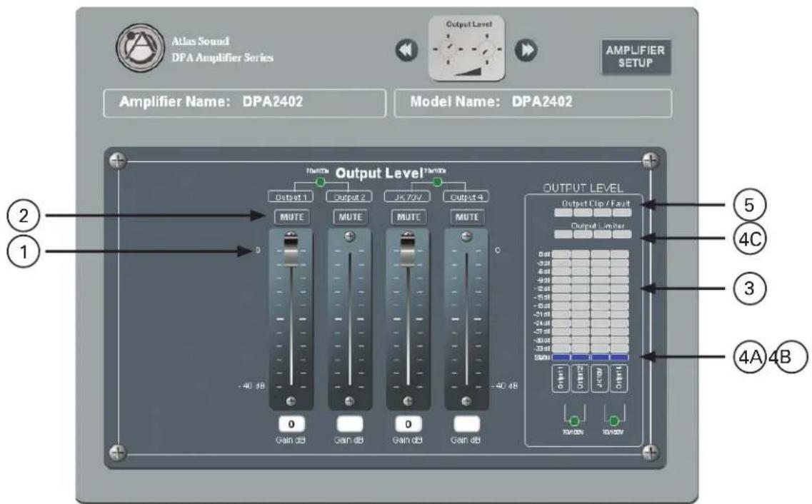Click the vertical Output1 meter label
The width and height of the screenshot is (812, 504).
pos(561,378)
